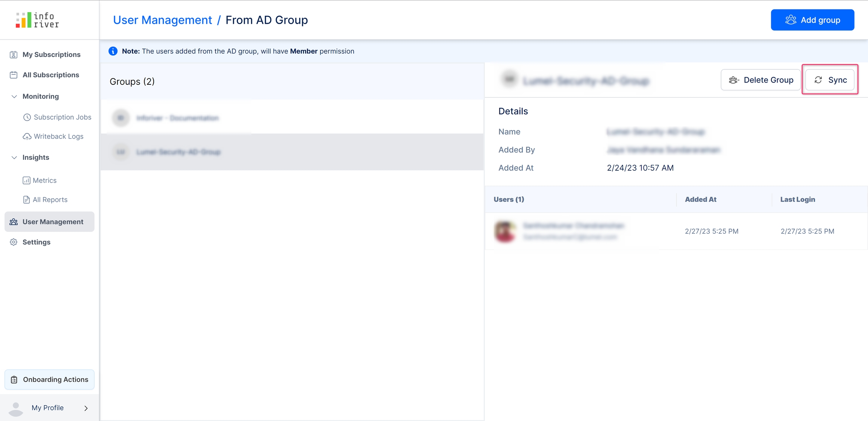
Task: Click the Add group button
Action: coord(812,20)
